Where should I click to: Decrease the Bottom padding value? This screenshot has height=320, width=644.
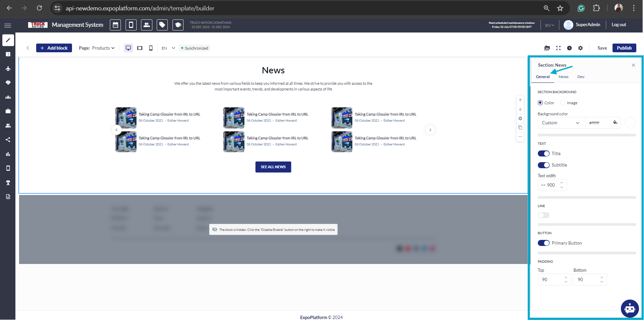[x=602, y=282]
